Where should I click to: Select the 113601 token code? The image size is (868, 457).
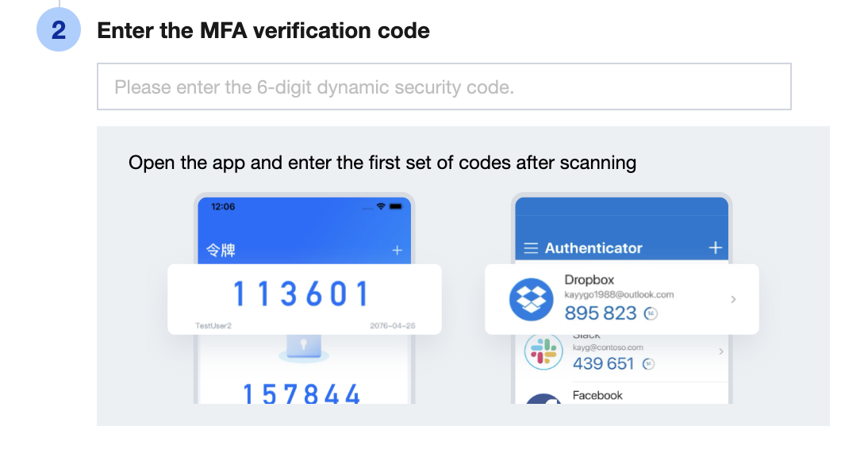(x=301, y=294)
